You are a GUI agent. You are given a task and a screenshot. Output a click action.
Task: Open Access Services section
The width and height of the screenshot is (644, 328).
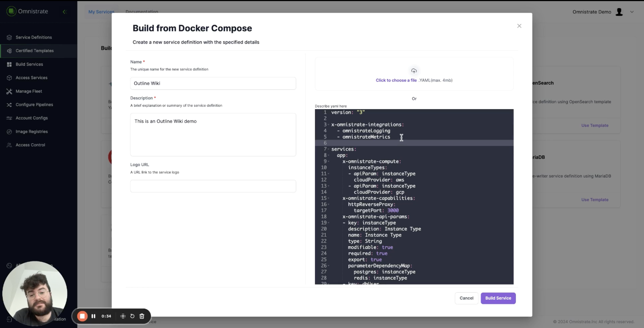tap(32, 78)
